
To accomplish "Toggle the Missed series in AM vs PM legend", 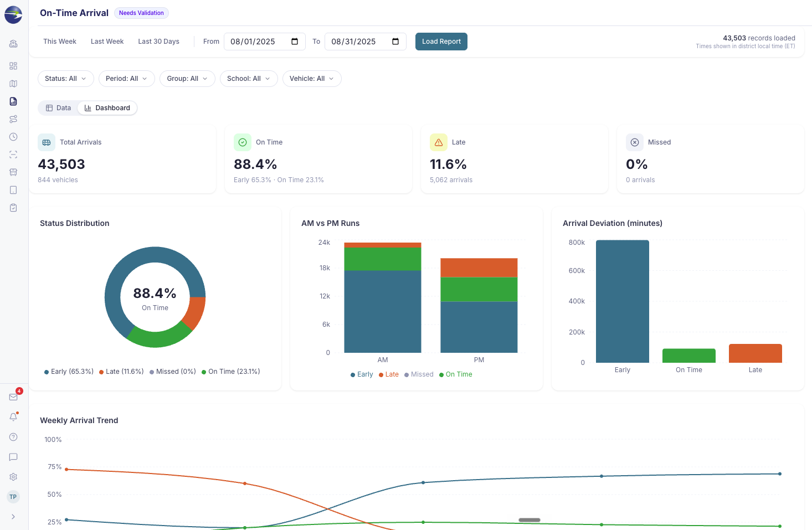I will [419, 374].
